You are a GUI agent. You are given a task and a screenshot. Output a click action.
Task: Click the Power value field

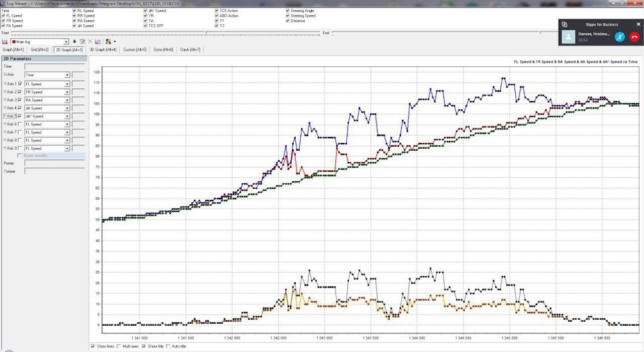[54, 164]
